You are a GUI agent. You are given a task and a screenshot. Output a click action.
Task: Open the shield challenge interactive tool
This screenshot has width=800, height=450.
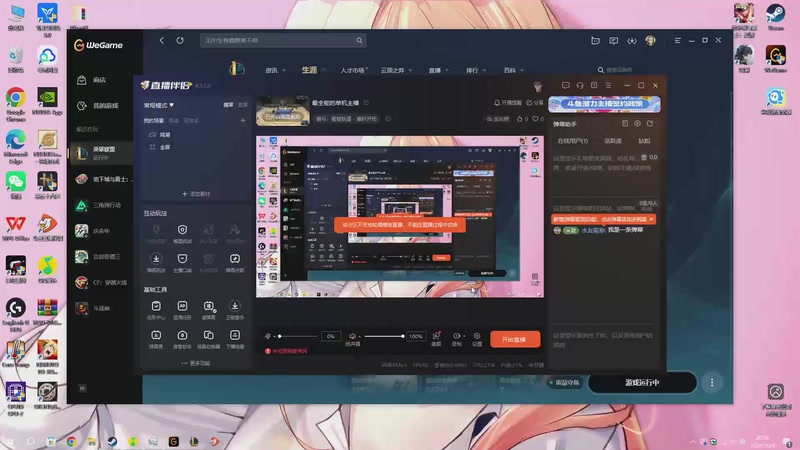point(182,234)
